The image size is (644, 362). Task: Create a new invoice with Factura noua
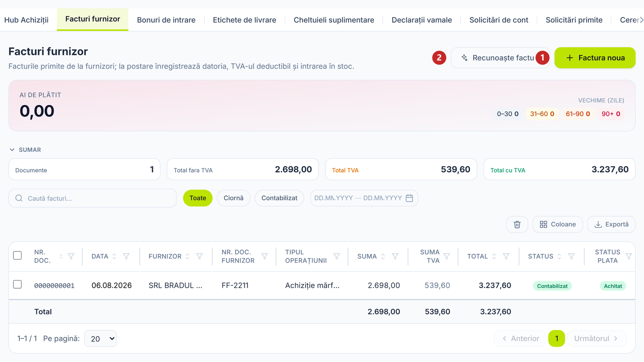click(x=595, y=58)
